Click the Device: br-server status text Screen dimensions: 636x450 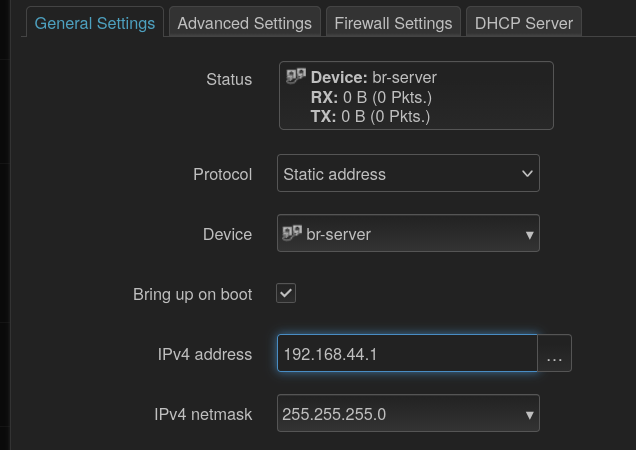[x=374, y=78]
